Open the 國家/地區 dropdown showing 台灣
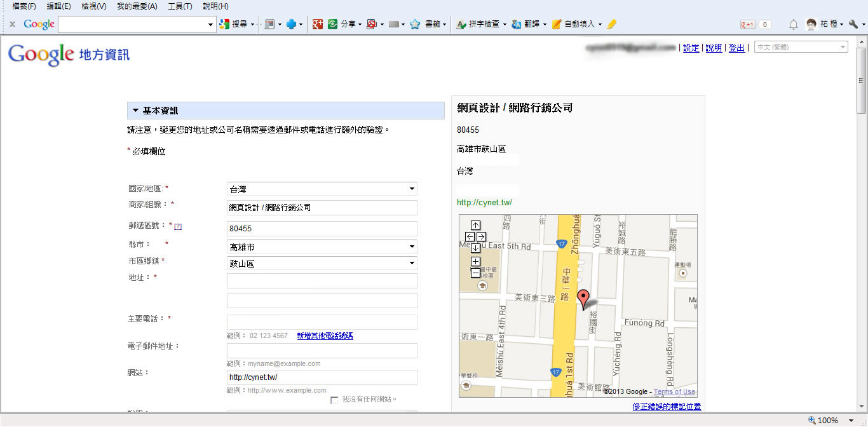 322,189
